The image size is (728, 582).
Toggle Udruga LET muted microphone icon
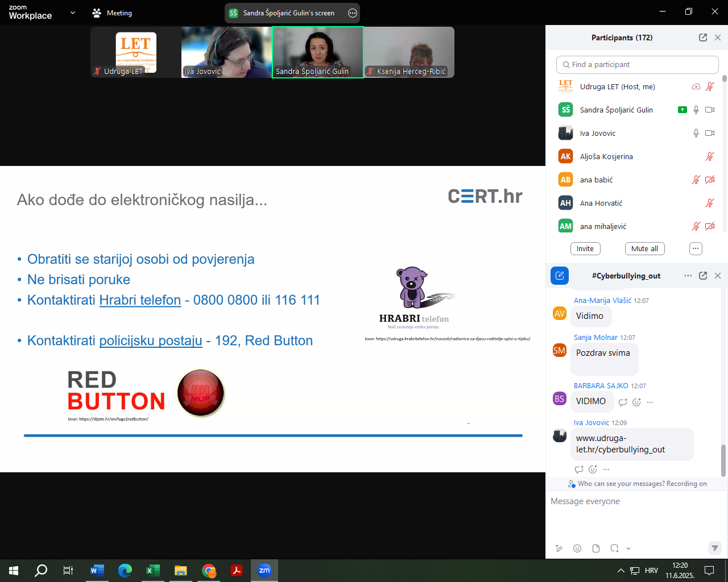pyautogui.click(x=710, y=86)
